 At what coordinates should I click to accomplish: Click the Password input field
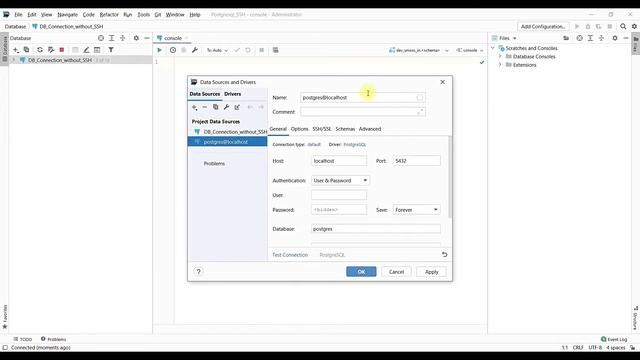[x=339, y=210]
